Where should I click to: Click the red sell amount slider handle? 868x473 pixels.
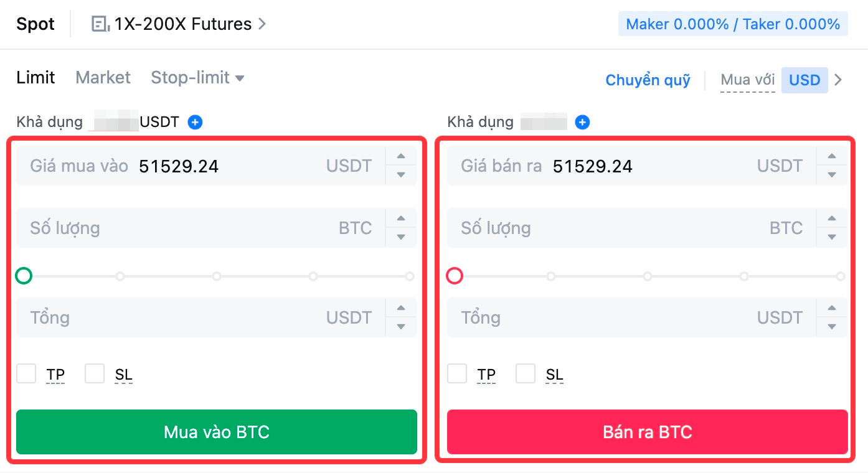pos(455,276)
